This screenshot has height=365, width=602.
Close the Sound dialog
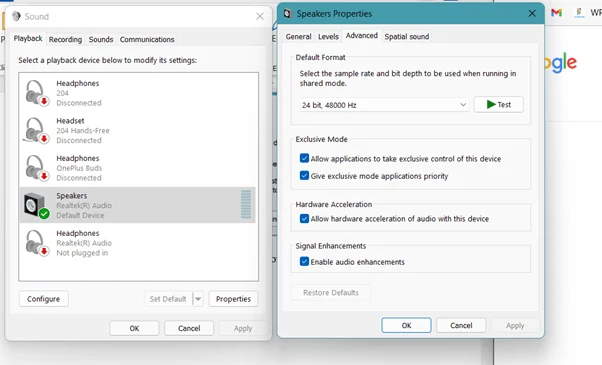point(260,16)
